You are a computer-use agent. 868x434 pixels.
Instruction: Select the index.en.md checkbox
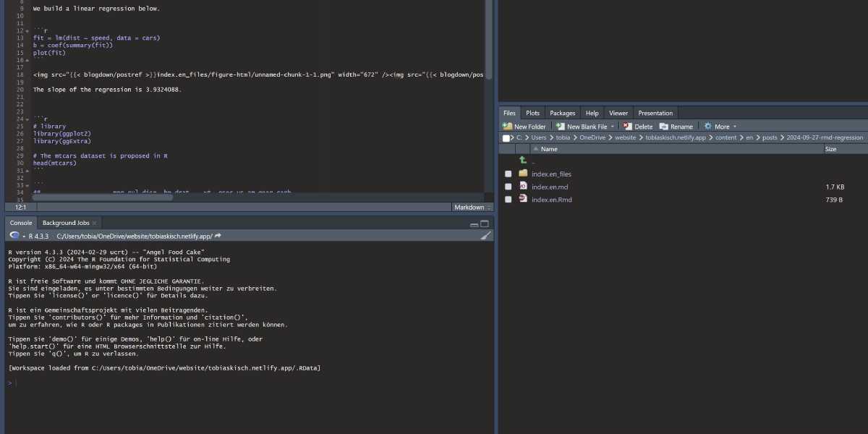click(x=509, y=187)
